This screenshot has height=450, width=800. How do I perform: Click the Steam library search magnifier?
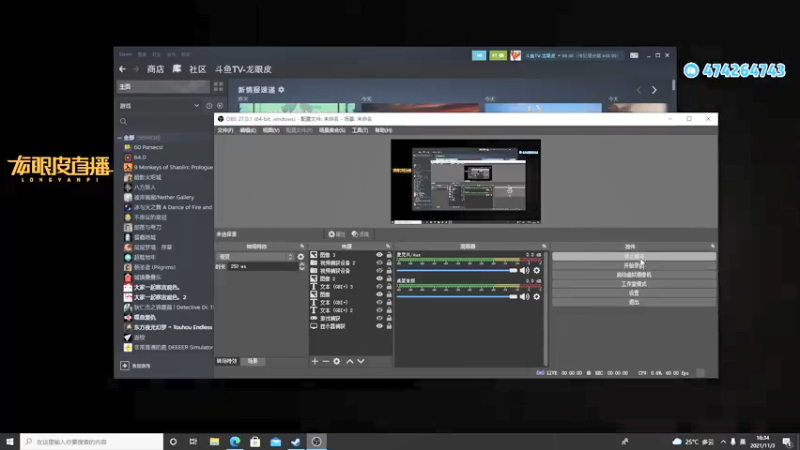[123, 121]
